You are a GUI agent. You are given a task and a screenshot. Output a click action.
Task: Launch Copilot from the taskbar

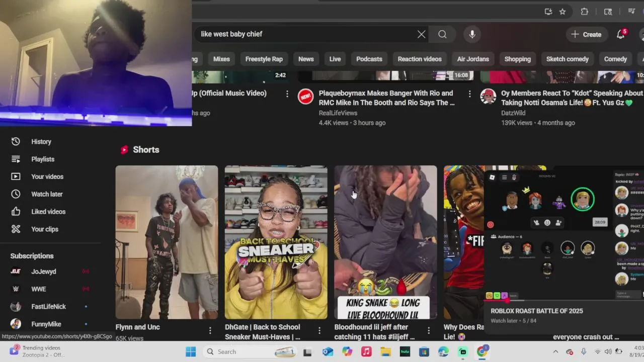[x=347, y=352]
